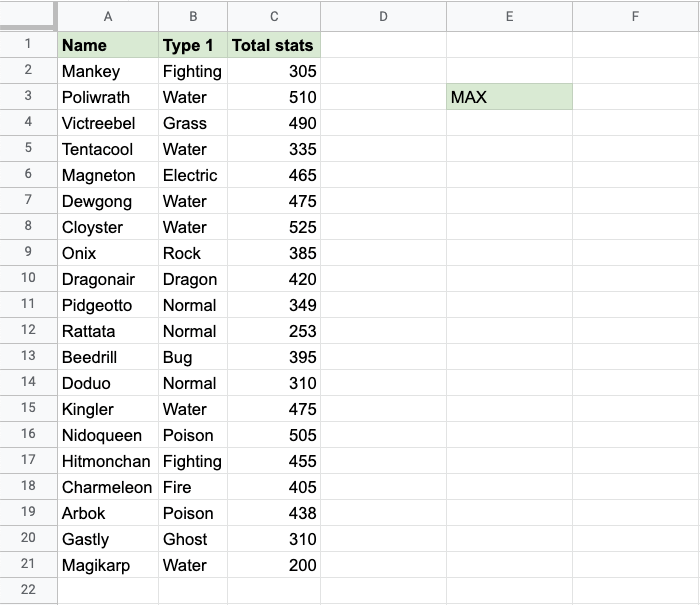Select the Dragon type cell
The height and width of the screenshot is (605, 700).
tap(193, 279)
